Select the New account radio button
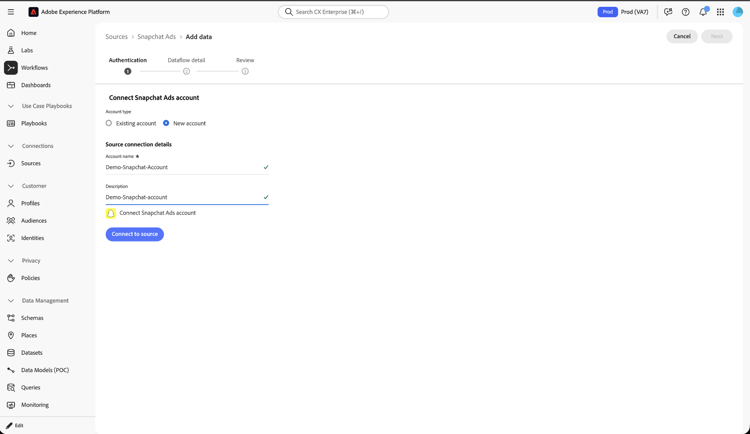Image resolution: width=750 pixels, height=434 pixels. click(166, 123)
